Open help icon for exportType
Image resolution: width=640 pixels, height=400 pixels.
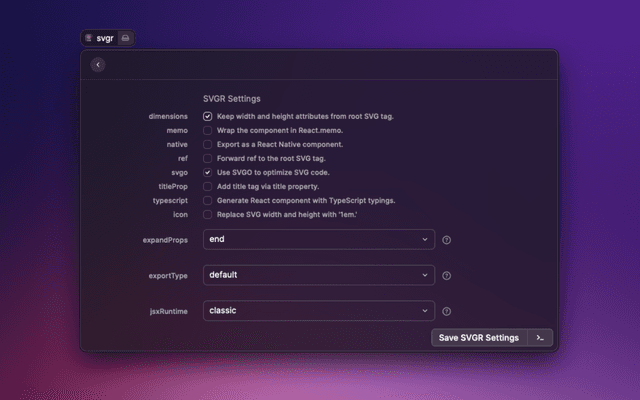[447, 275]
